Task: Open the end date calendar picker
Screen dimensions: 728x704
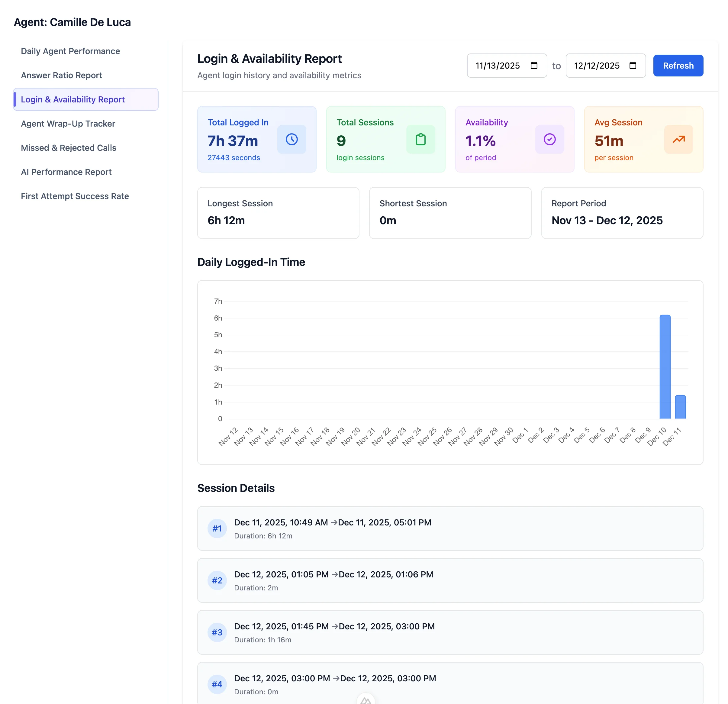Action: (x=633, y=65)
